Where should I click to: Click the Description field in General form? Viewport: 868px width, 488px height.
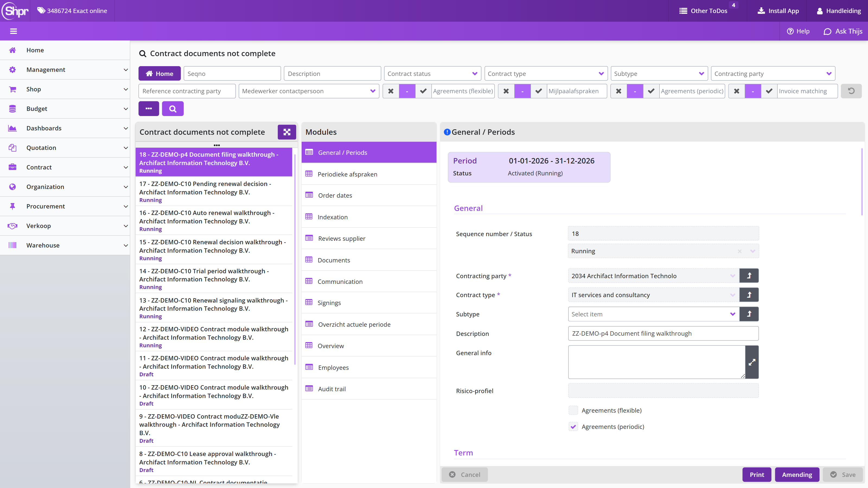click(663, 333)
